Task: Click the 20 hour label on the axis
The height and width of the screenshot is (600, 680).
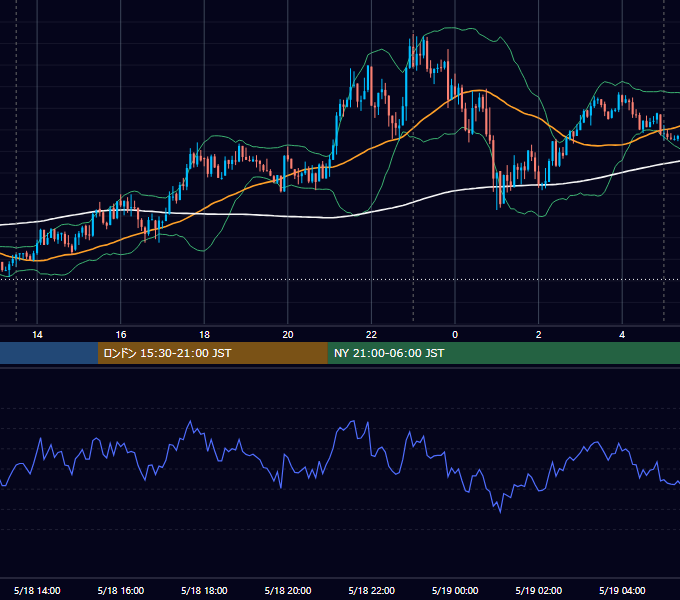Action: 288,335
